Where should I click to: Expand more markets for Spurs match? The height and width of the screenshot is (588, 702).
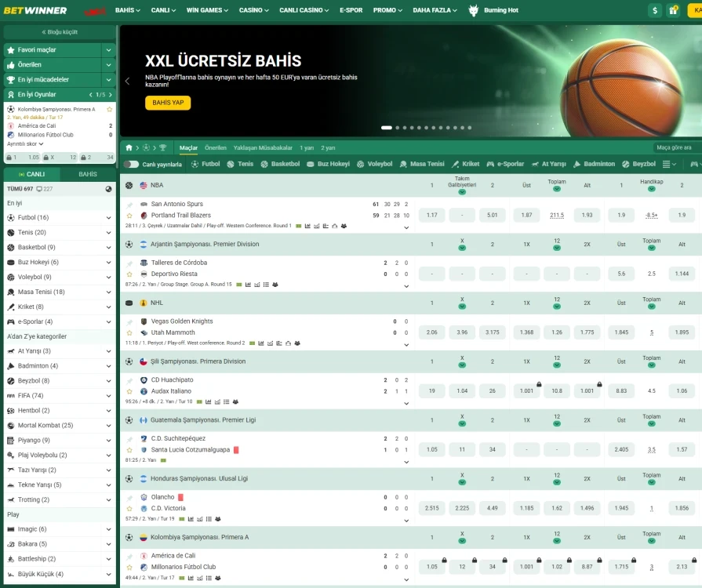click(x=406, y=227)
